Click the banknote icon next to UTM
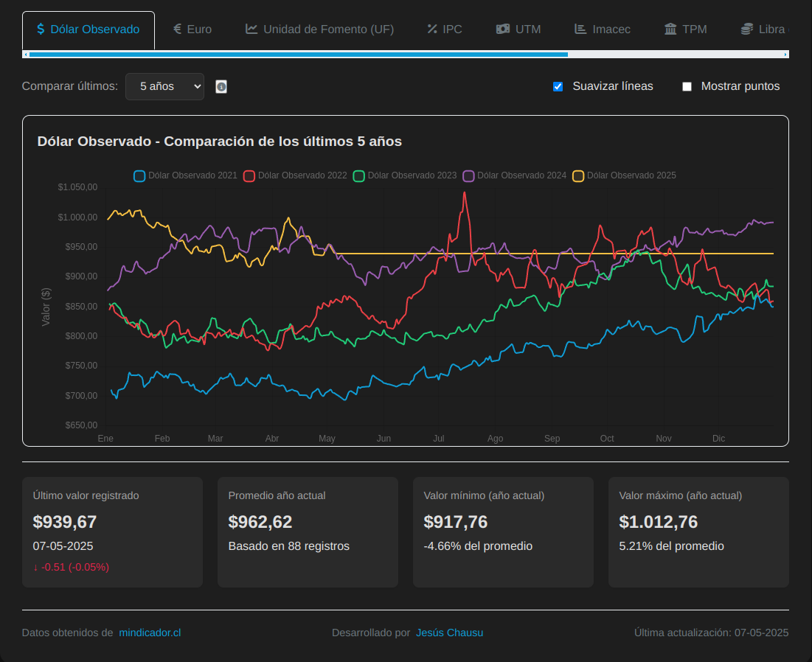Image resolution: width=812 pixels, height=662 pixels. tap(503, 29)
